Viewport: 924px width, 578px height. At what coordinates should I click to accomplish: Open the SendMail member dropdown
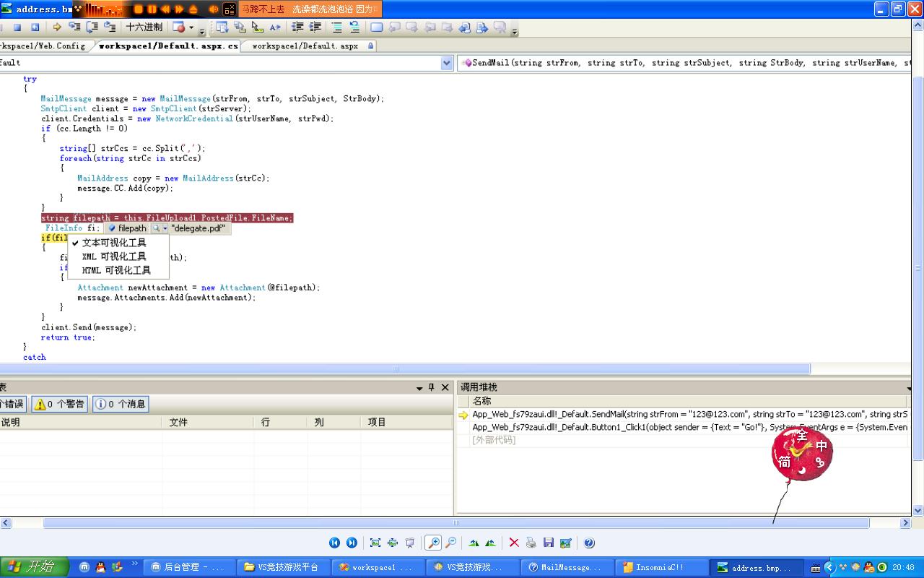[686, 63]
